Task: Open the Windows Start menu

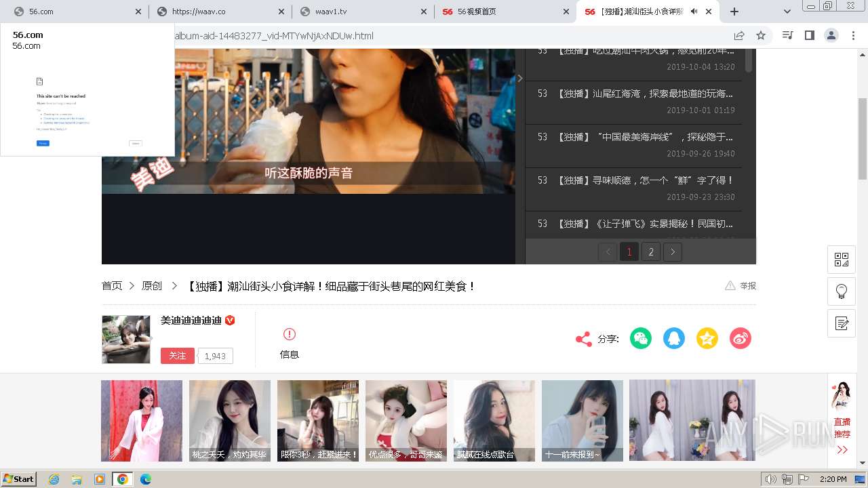Action: click(x=19, y=479)
